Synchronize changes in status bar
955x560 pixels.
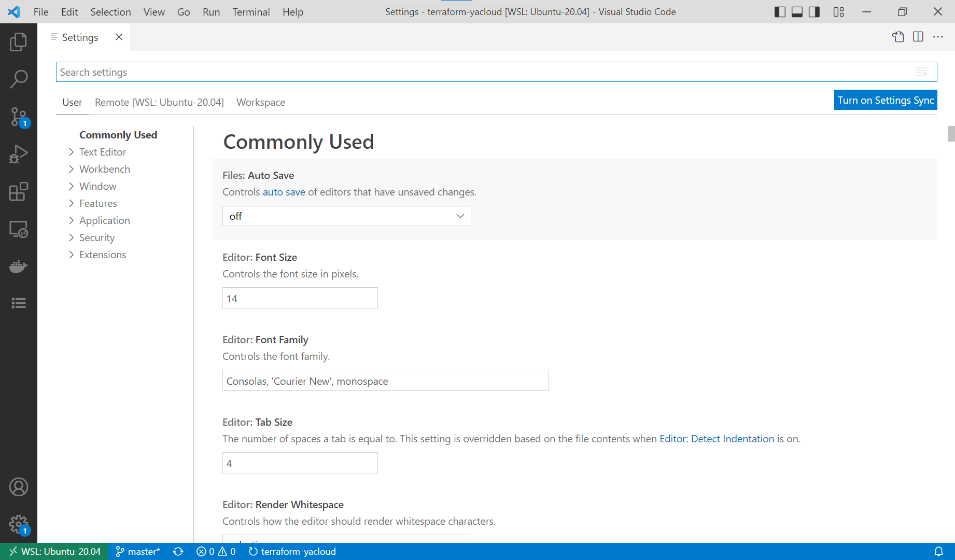(x=178, y=551)
